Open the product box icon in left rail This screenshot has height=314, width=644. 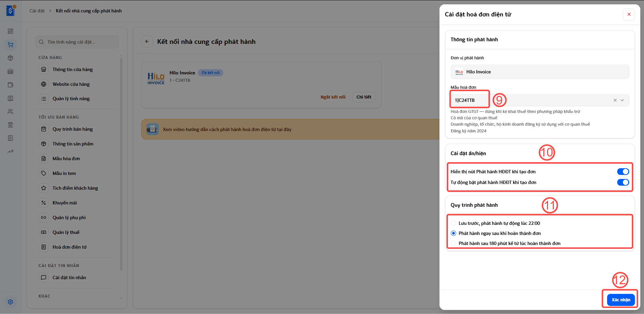click(x=10, y=58)
